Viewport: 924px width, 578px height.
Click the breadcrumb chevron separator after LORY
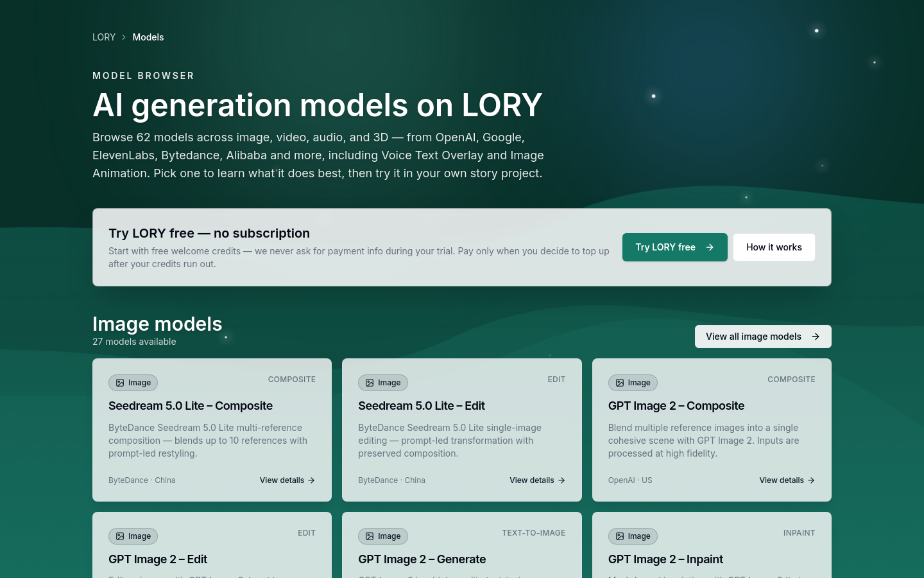click(x=124, y=37)
